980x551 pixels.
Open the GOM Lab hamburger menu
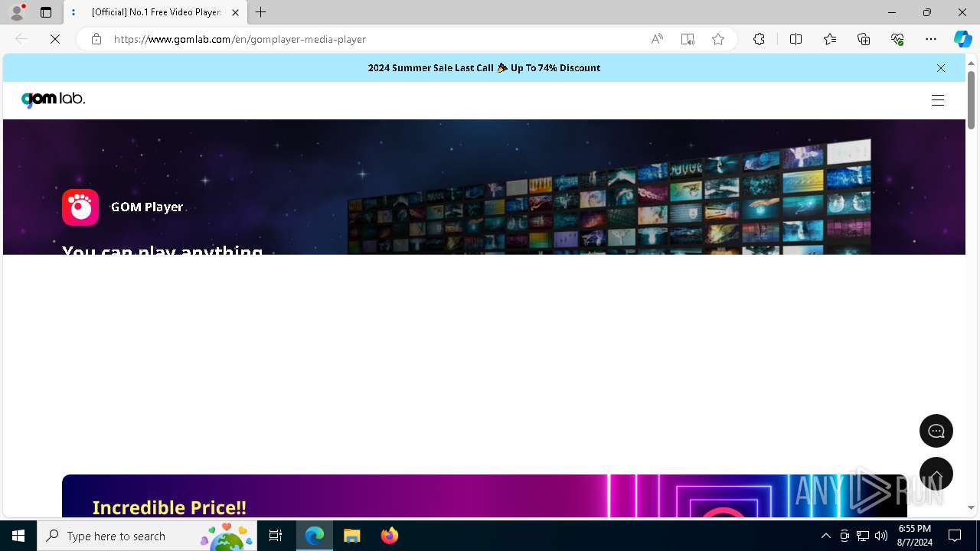click(937, 100)
